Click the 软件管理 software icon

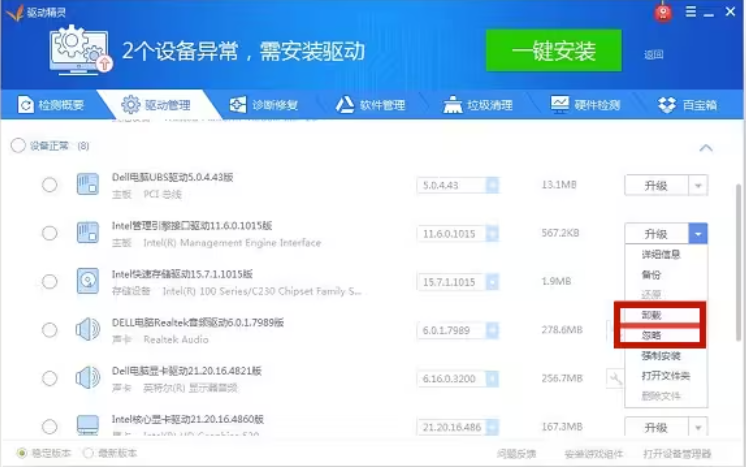tap(344, 105)
